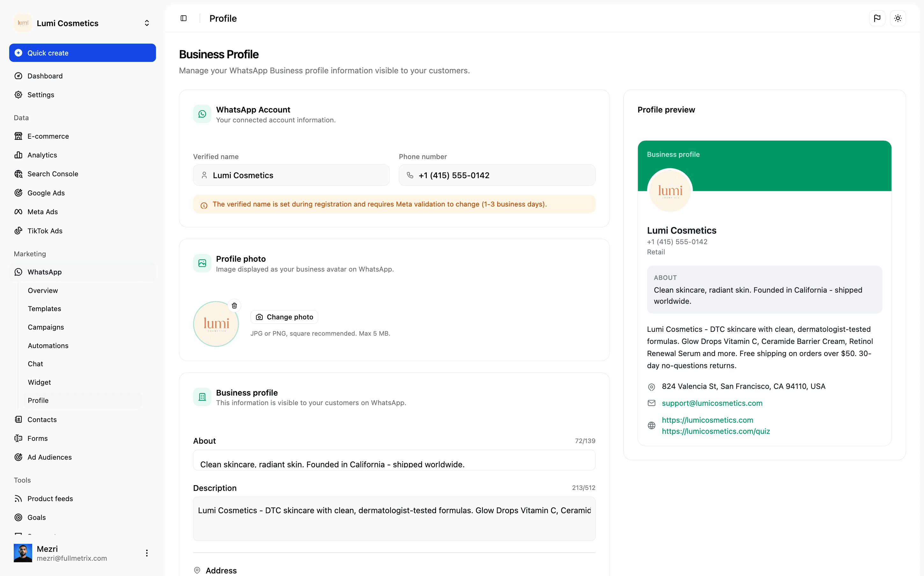This screenshot has width=924, height=576.
Task: Click the WhatsApp Account green icon
Action: [x=202, y=114]
